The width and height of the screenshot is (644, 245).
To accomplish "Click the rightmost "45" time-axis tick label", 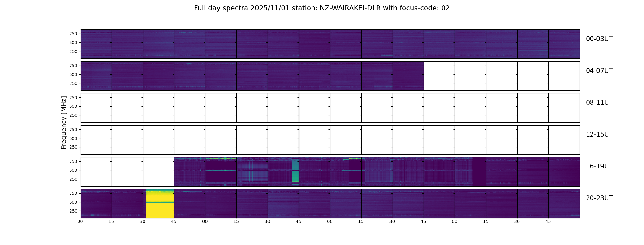I will tap(548, 222).
